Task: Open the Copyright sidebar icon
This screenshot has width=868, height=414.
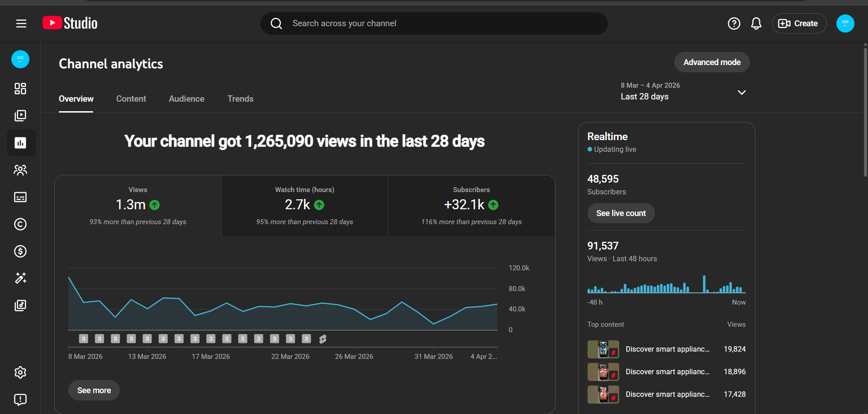Action: click(20, 224)
